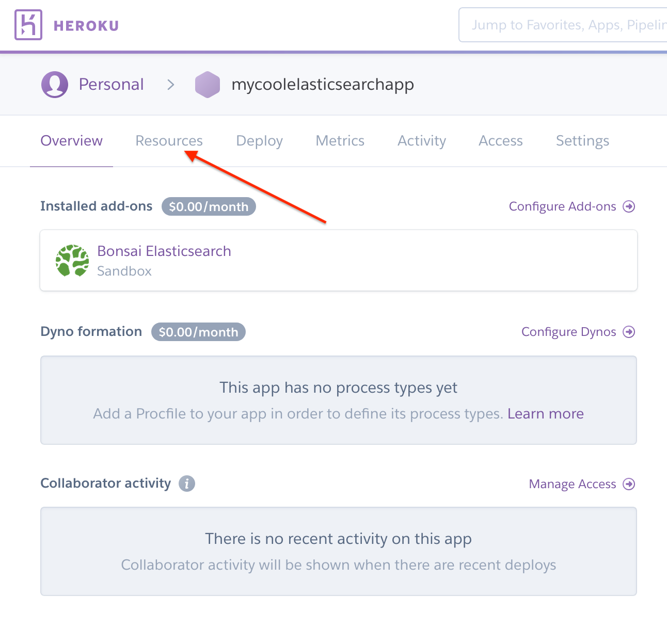Select the Bonsai Elasticsearch tree logo

click(x=72, y=261)
